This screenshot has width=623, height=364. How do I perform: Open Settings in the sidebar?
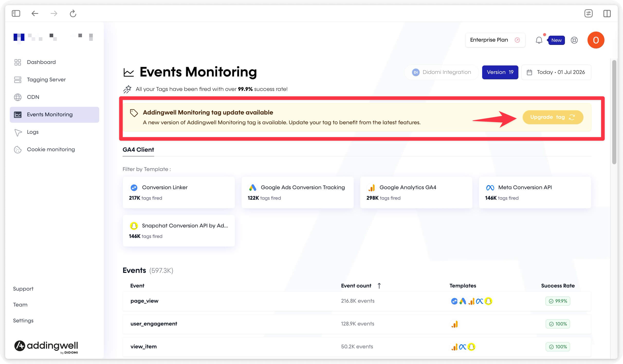tap(23, 321)
